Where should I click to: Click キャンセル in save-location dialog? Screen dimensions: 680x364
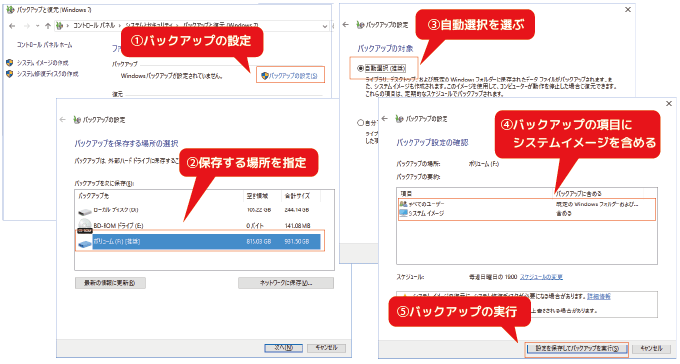(327, 348)
